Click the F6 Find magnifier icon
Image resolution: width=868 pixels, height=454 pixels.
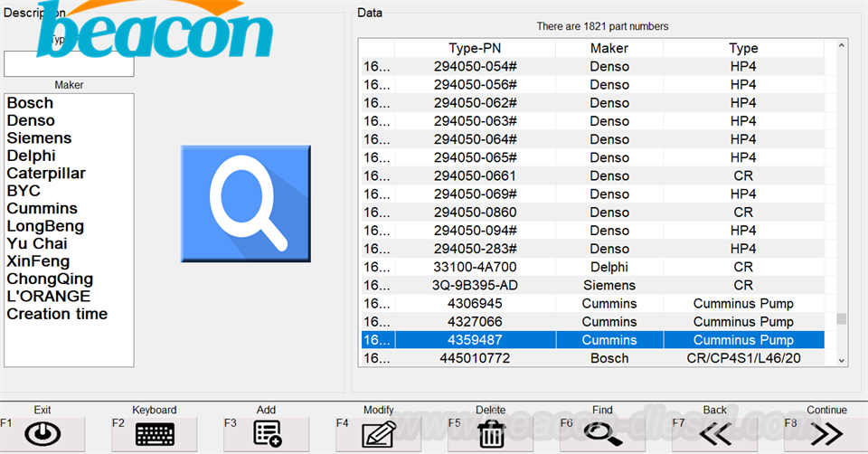point(602,434)
